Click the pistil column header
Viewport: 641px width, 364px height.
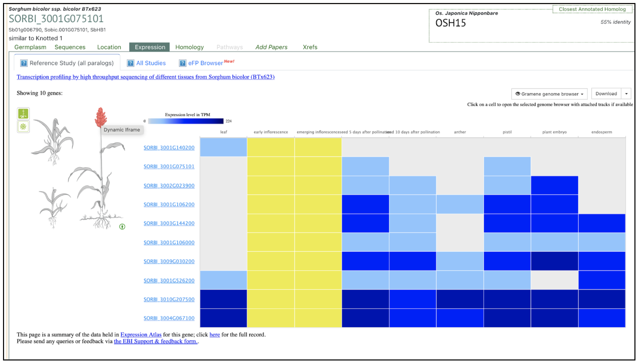click(x=507, y=132)
